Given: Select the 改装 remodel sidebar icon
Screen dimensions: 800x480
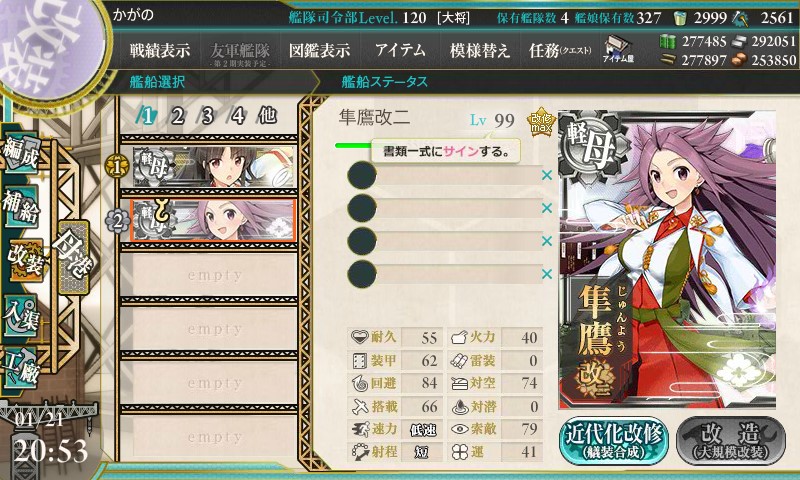Looking at the screenshot, I should 24,261.
